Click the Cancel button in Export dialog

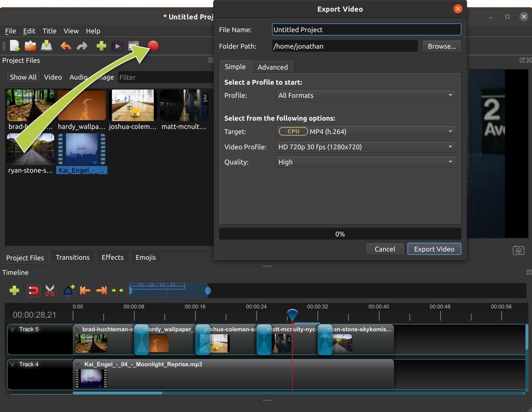pos(384,249)
